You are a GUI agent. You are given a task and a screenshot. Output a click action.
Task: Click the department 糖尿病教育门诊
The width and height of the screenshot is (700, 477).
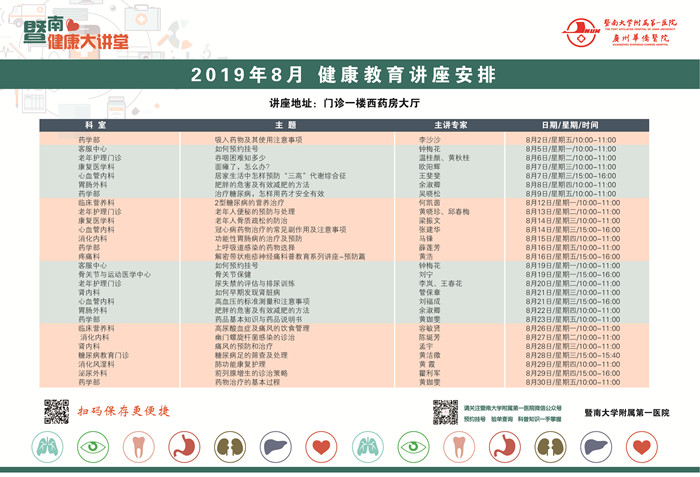[x=104, y=355]
